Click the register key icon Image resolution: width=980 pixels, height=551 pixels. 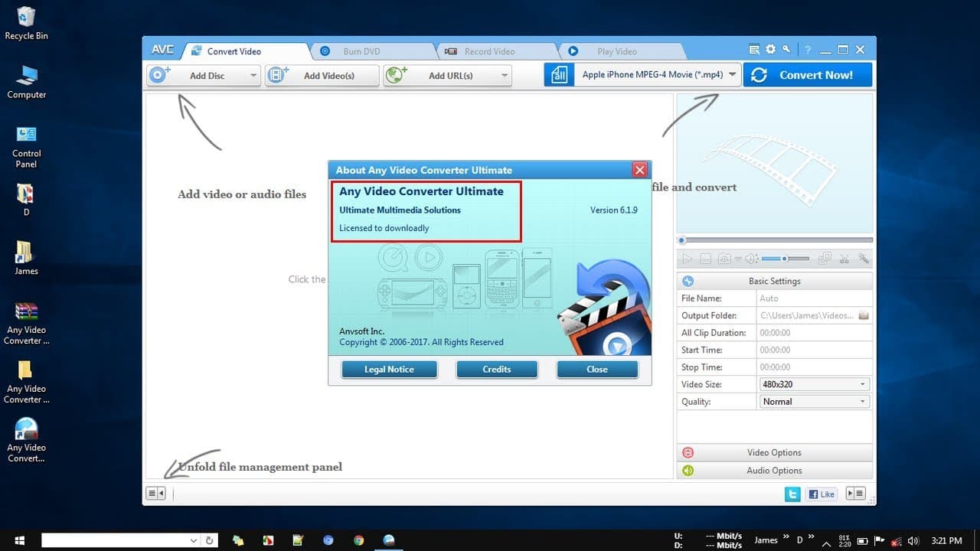[786, 50]
